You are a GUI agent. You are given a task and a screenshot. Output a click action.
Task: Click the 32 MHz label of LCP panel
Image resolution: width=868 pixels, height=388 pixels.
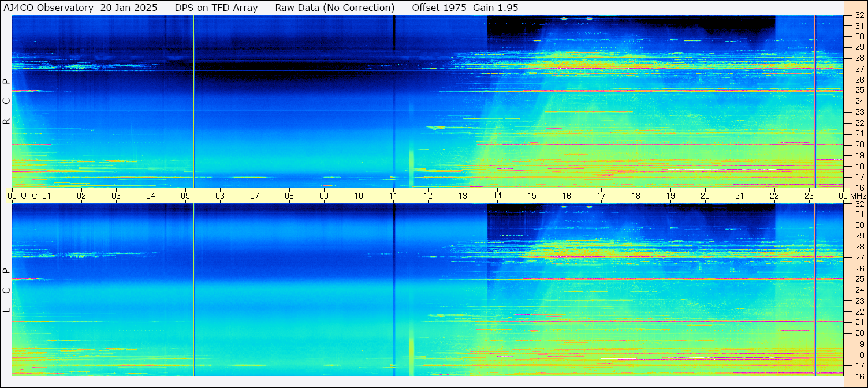859,204
